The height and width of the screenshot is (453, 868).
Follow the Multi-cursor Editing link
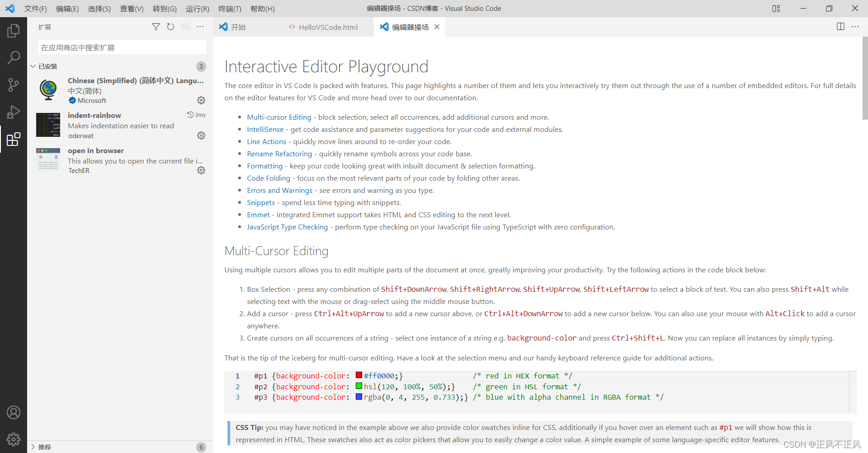click(x=279, y=117)
